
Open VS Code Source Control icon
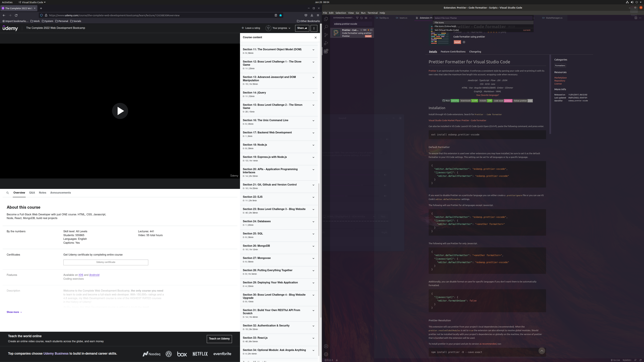tap(326, 35)
